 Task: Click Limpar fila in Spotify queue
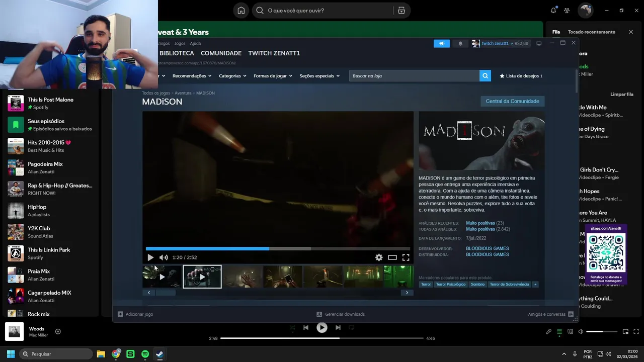(622, 95)
